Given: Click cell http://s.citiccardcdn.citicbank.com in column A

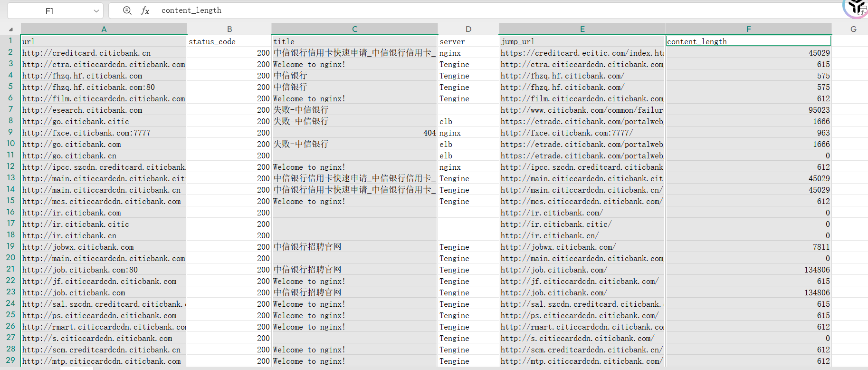Looking at the screenshot, I should coord(104,338).
